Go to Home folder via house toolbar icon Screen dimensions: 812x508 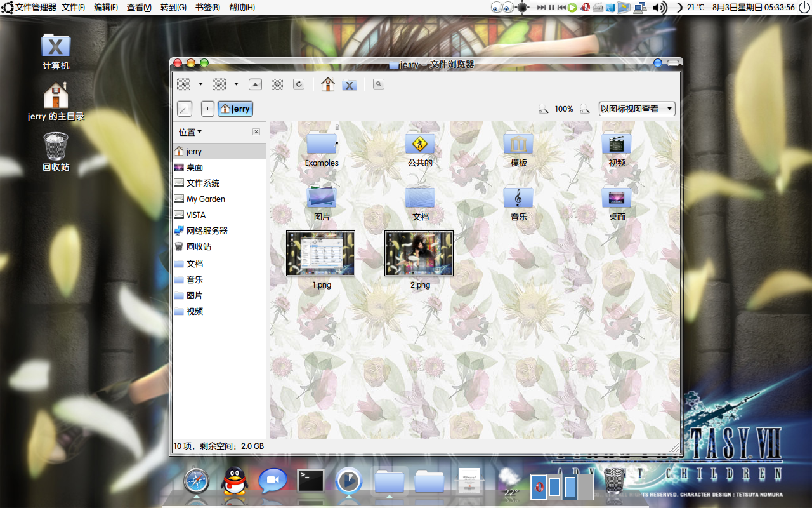tap(328, 84)
